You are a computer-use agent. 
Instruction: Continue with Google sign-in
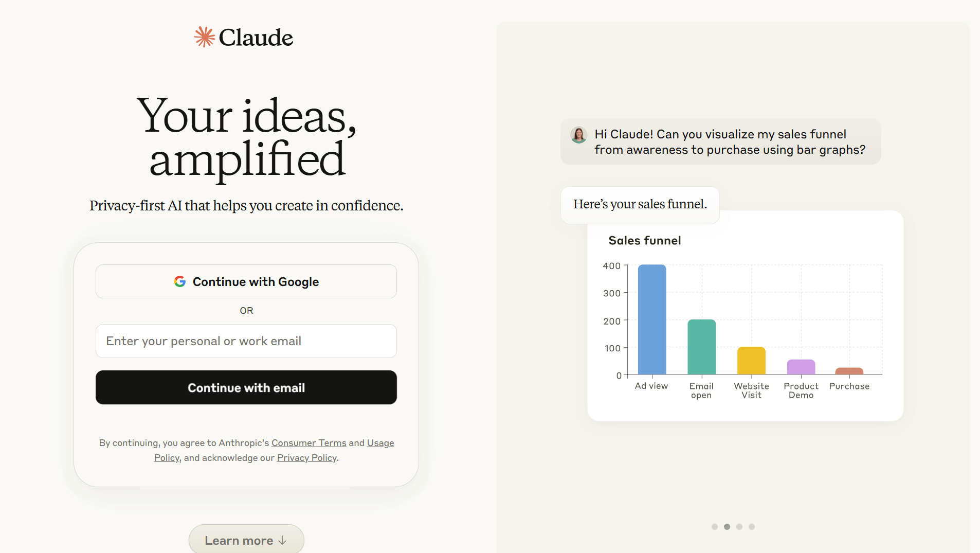click(x=246, y=281)
